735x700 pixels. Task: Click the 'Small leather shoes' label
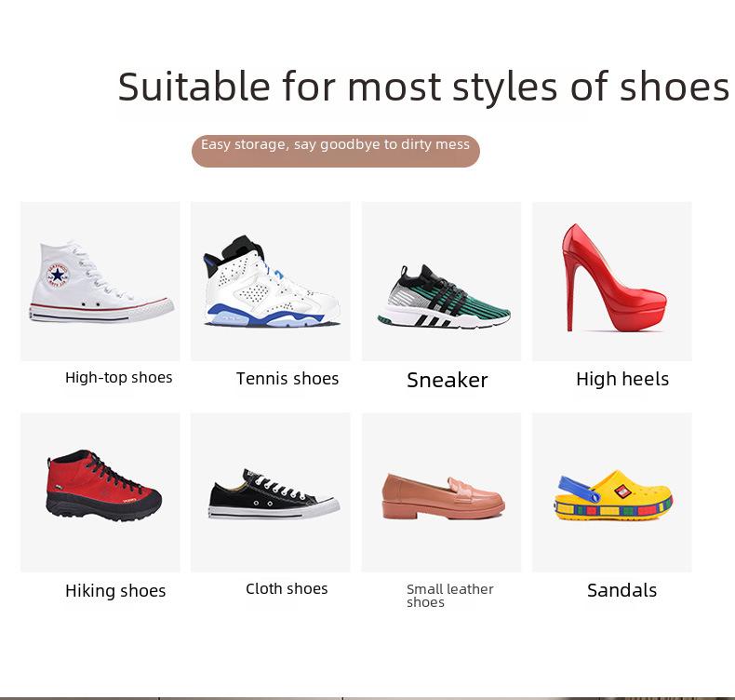pyautogui.click(x=450, y=596)
